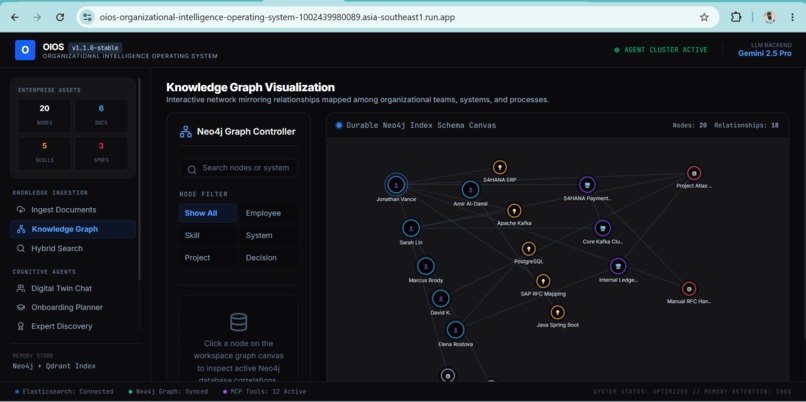Go to Expert Discovery
Screen dimensions: 806x402
click(72, 326)
